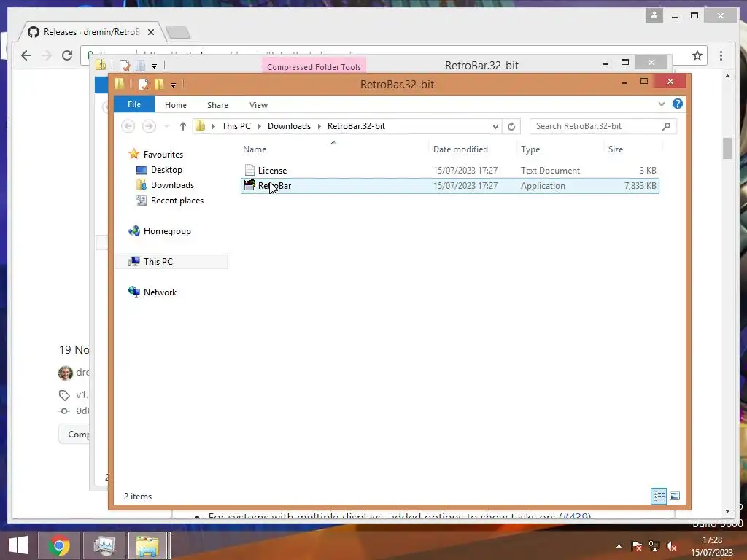Select the Releases Chrome tab
Image resolution: width=747 pixels, height=560 pixels.
click(90, 32)
